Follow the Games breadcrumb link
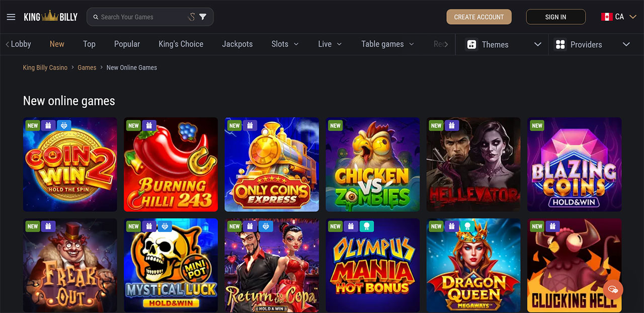This screenshot has width=644, height=313. (x=87, y=67)
